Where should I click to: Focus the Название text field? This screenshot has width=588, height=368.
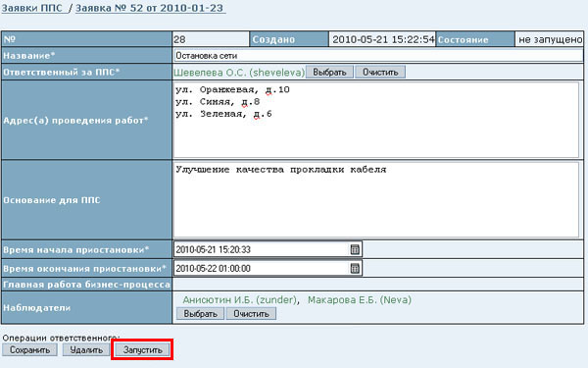coord(378,56)
